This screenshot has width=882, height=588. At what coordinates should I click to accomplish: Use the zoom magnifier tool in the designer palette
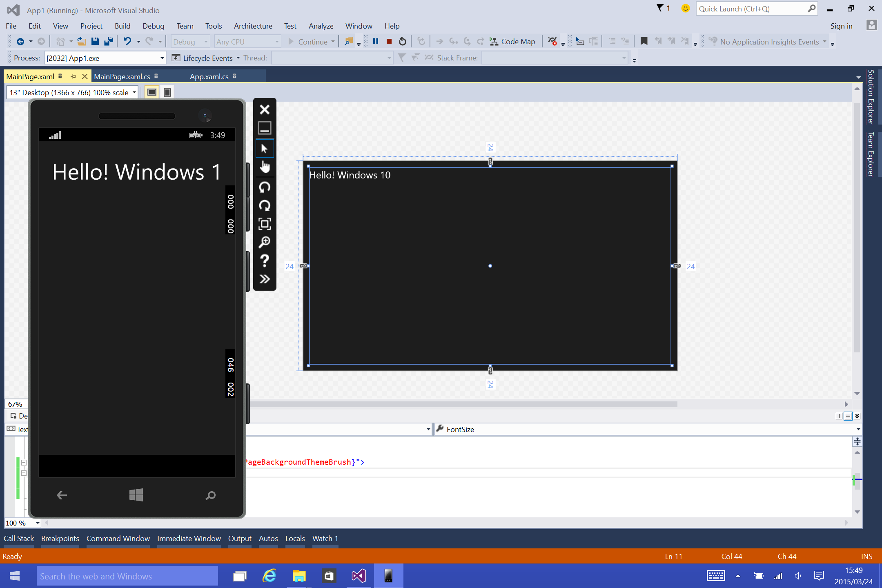pos(265,241)
